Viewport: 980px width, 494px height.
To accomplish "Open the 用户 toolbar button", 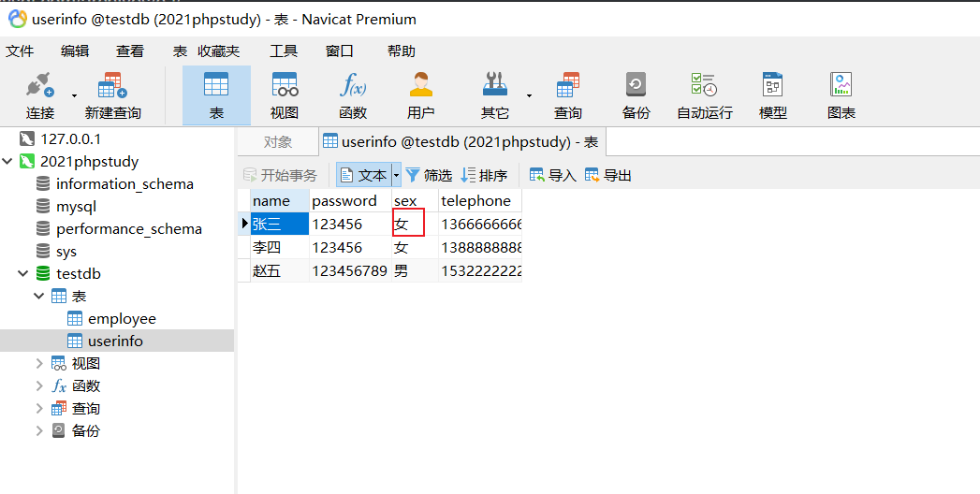I will pyautogui.click(x=420, y=95).
